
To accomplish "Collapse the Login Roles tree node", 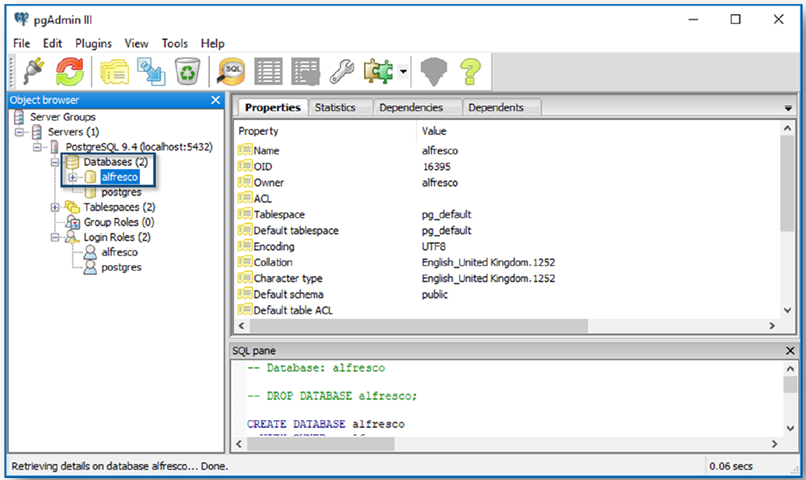I will pyautogui.click(x=56, y=237).
